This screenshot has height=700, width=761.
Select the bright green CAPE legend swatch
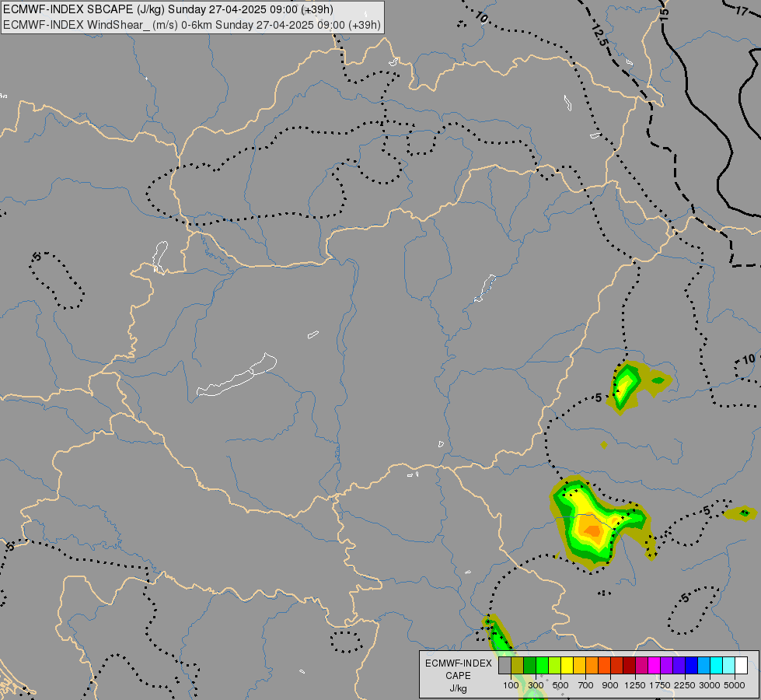click(x=542, y=666)
